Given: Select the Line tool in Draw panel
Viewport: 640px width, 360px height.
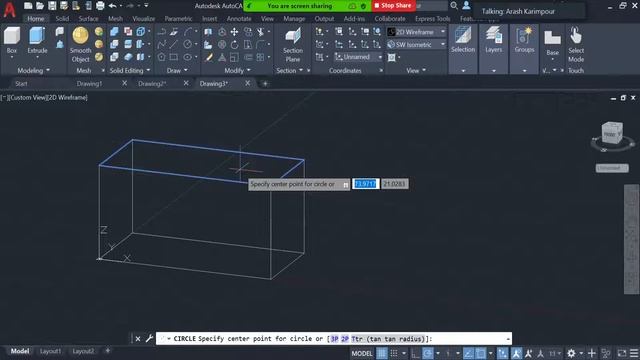Looking at the screenshot, I should coord(174,44).
